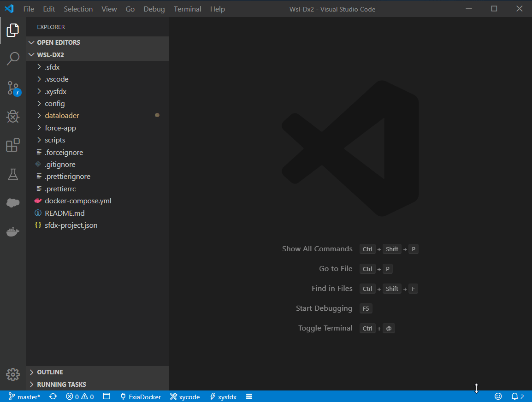This screenshot has height=402, width=532.
Task: Click the VS Code logo menu icon
Action: [9, 9]
